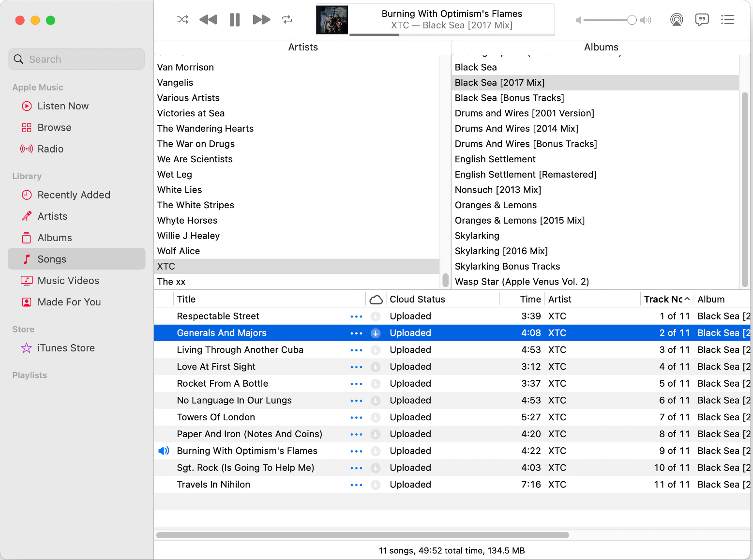Toggle shuffle playback
The image size is (753, 560).
[182, 19]
